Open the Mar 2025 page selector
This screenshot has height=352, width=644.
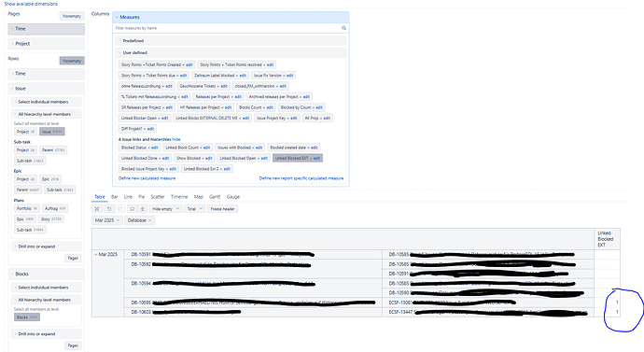pyautogui.click(x=106, y=220)
